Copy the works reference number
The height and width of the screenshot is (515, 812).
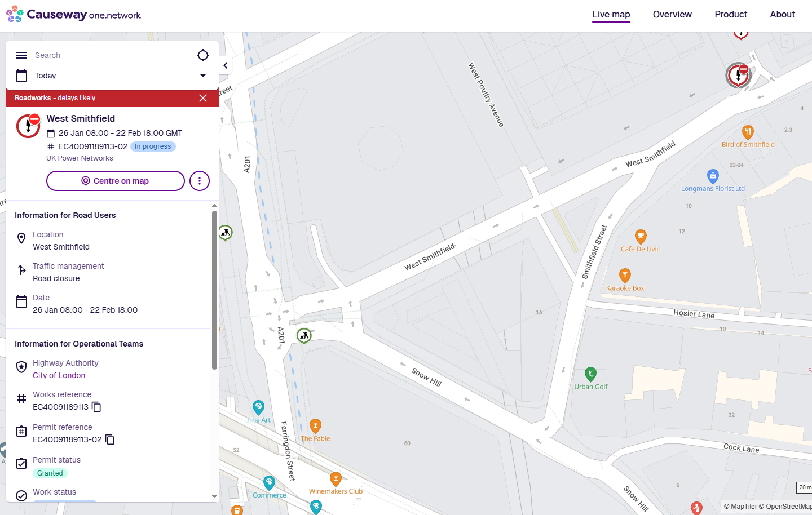[96, 407]
